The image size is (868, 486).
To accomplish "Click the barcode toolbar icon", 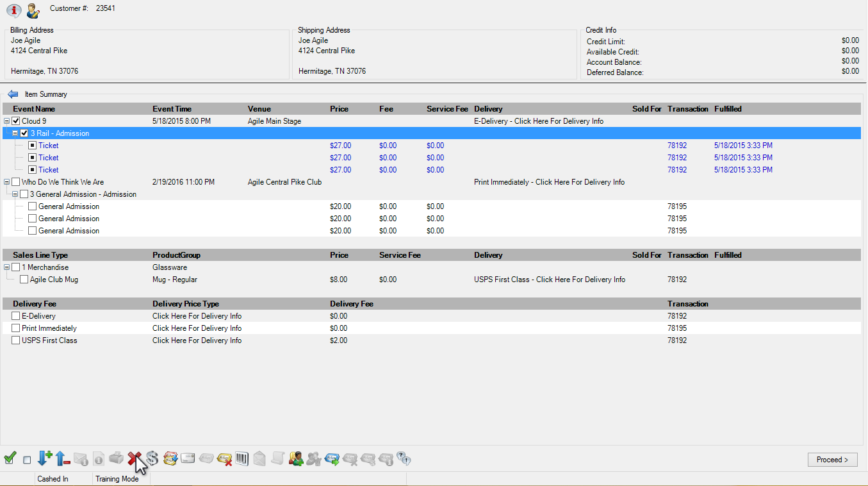I will click(x=242, y=458).
